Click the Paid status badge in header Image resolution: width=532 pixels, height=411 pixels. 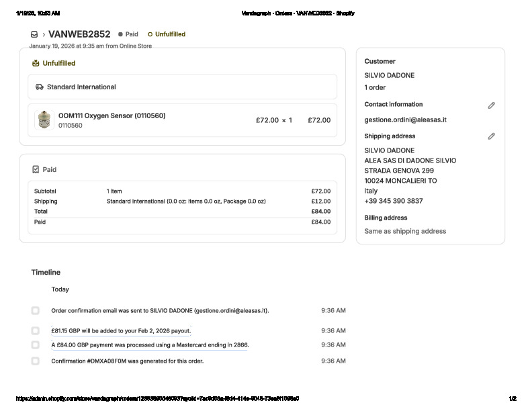click(x=128, y=34)
